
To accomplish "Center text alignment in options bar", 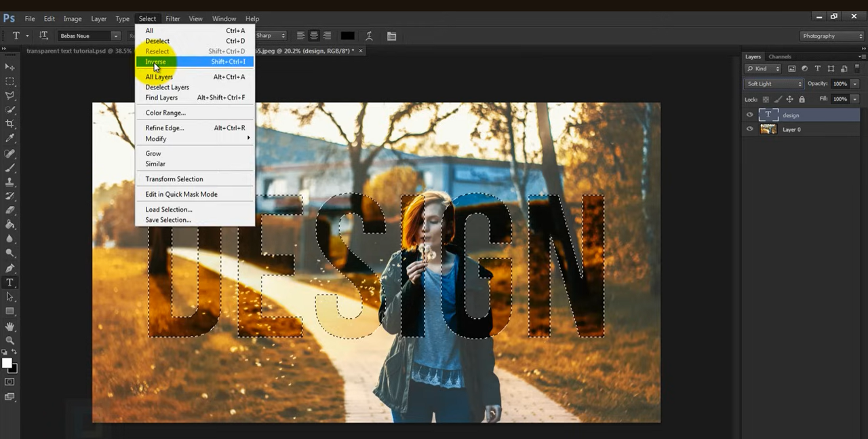I will point(314,36).
